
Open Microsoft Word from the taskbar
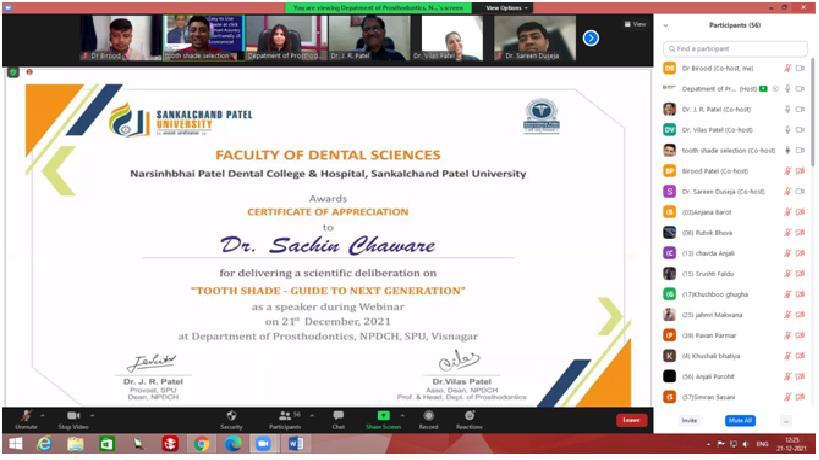pos(295,444)
